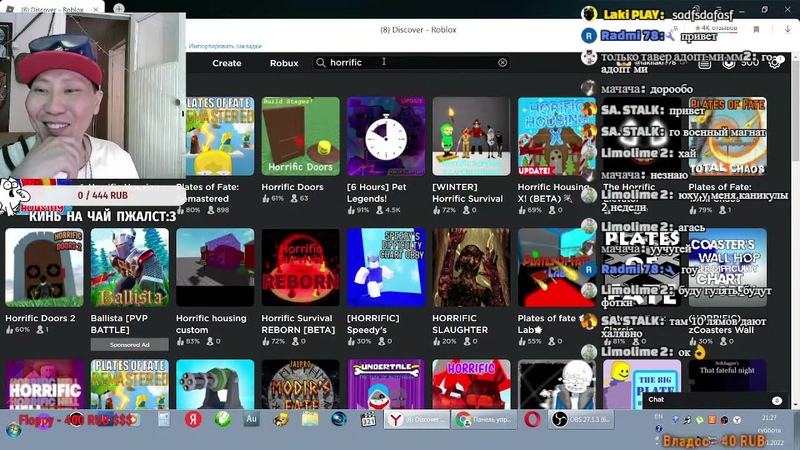Screen dimensions: 800x450
Task: Click the page's vertical scrollbar on the right
Action: coord(796,230)
